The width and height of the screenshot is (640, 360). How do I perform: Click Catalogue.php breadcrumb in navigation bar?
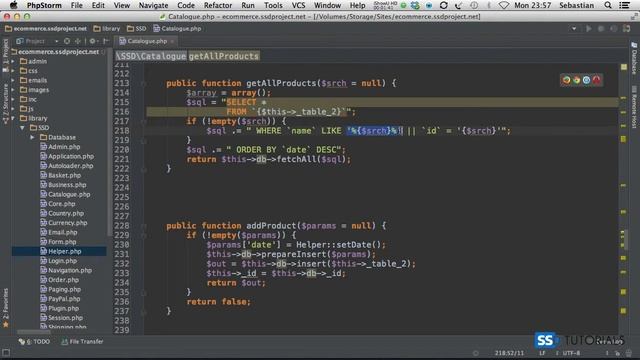click(x=178, y=29)
